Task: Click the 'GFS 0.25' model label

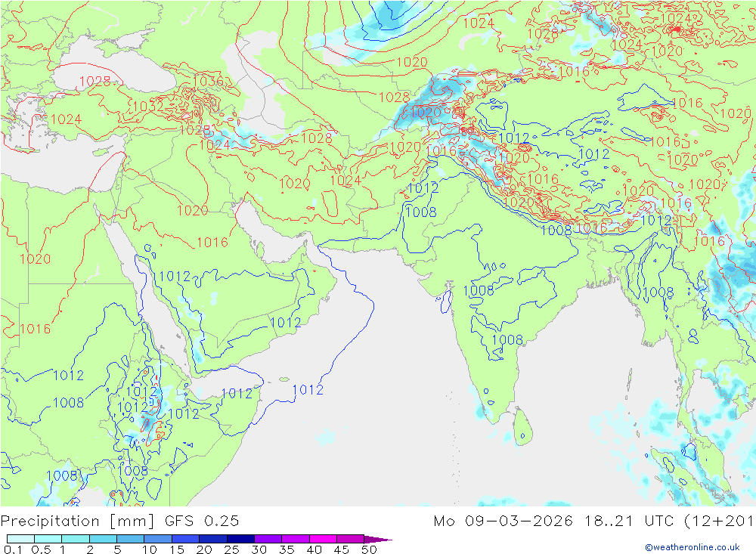Action: pyautogui.click(x=202, y=522)
